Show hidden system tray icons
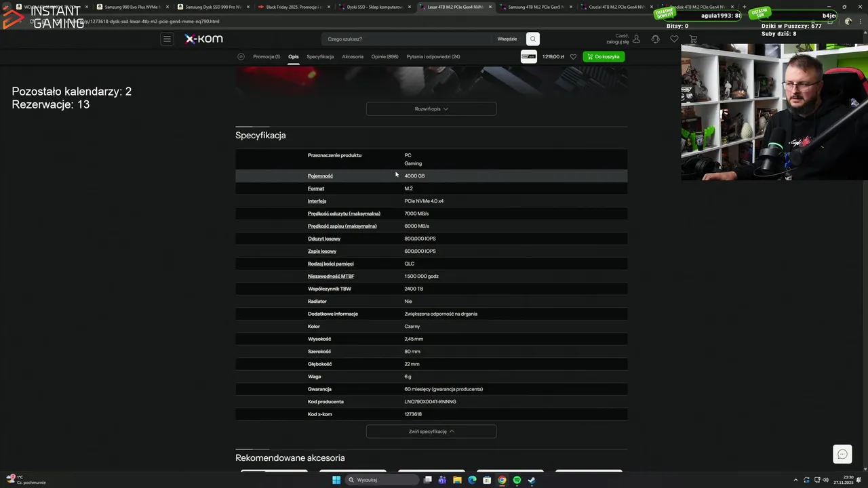 [x=795, y=480]
